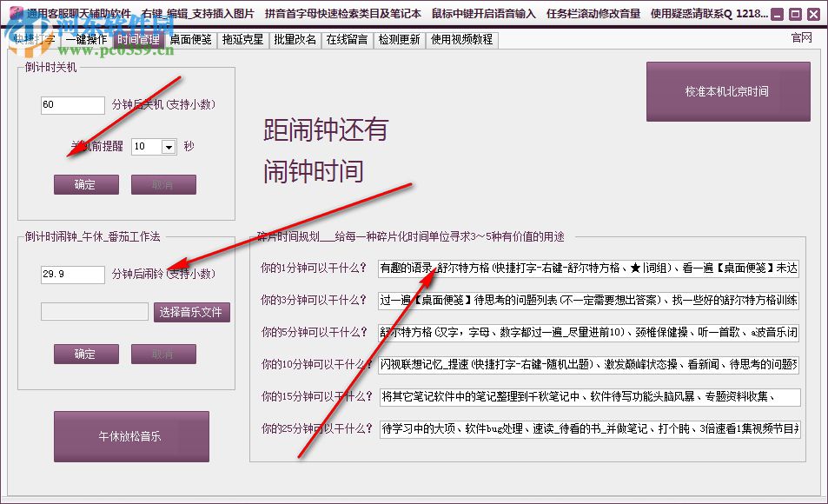点击「校准本机北京时间」按钮
The width and height of the screenshot is (828, 504).
tap(728, 91)
